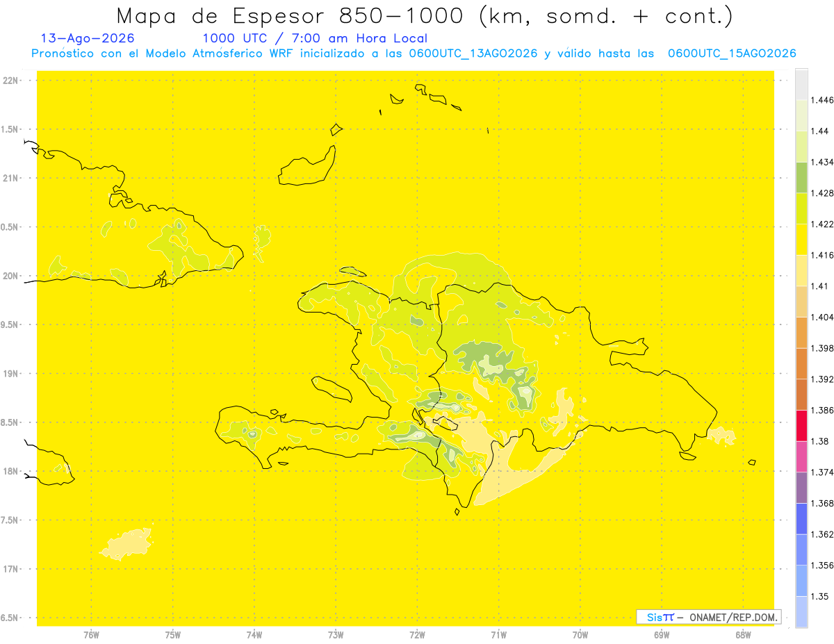Pick the gray swatch above 1.446 in legend
Screen dimensions: 834x644
pyautogui.click(x=801, y=84)
